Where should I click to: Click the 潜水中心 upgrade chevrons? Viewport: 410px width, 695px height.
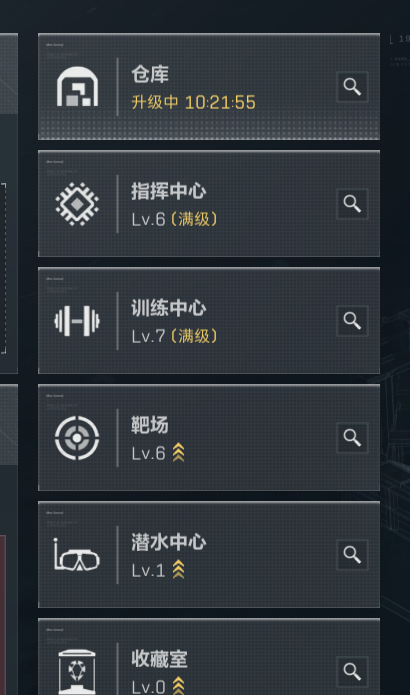click(x=178, y=570)
